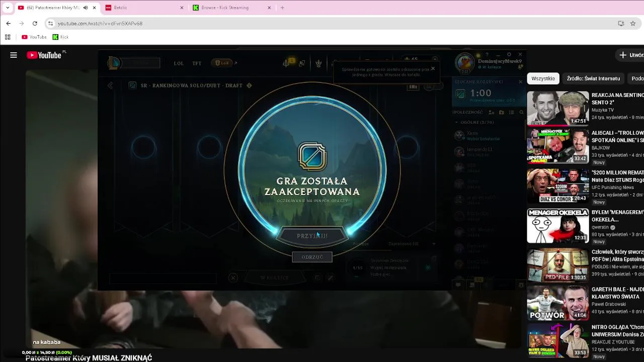Open a new browser tab
The height and width of the screenshot is (362, 644).
pyautogui.click(x=282, y=8)
